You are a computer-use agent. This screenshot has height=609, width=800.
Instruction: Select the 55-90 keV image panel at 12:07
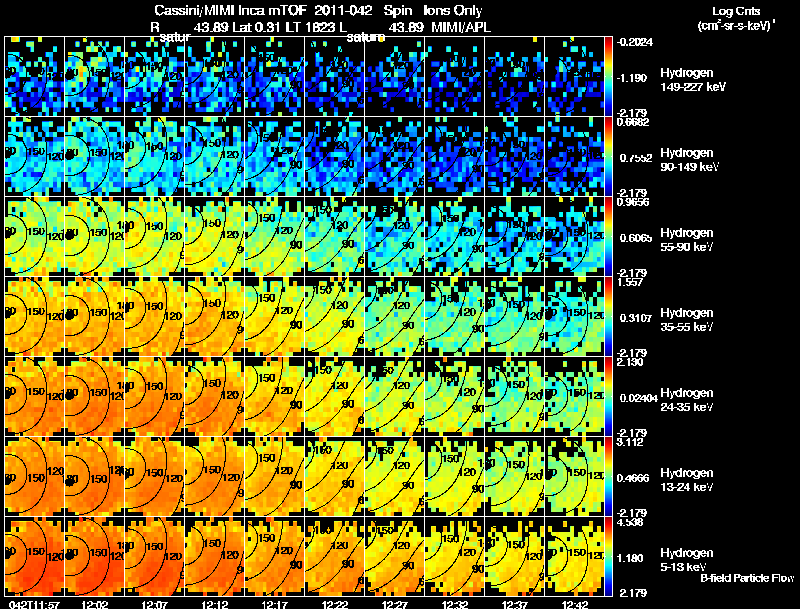pos(155,237)
